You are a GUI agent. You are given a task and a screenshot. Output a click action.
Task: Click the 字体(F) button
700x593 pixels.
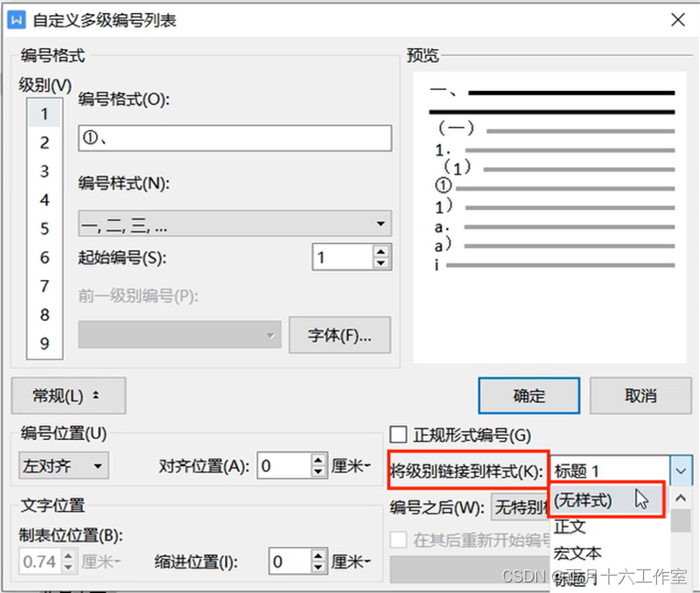(339, 336)
